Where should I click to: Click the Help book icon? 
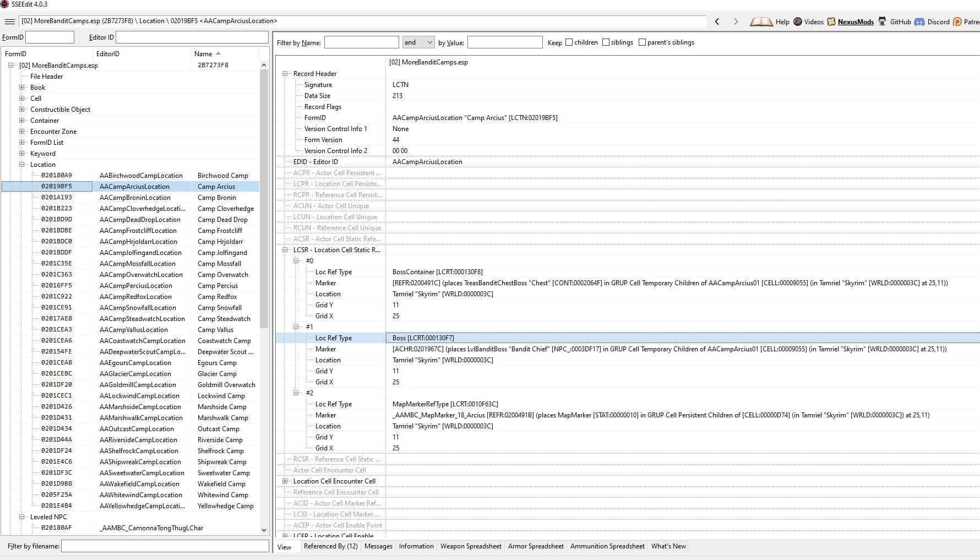click(x=761, y=21)
